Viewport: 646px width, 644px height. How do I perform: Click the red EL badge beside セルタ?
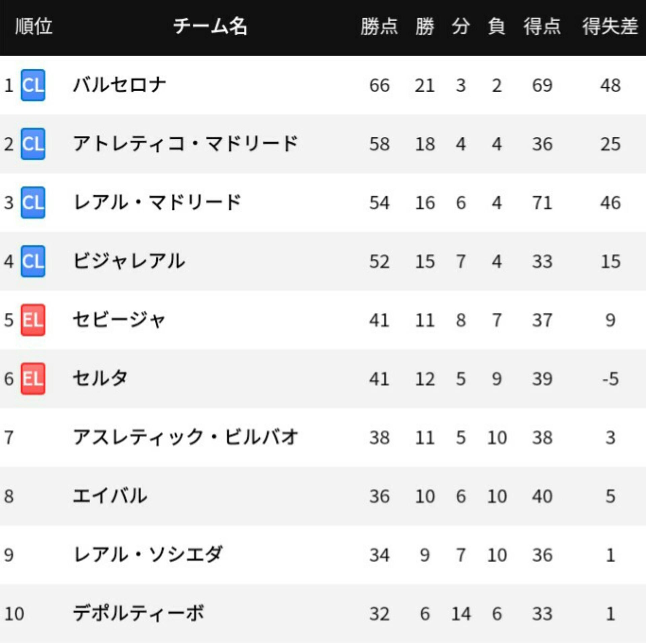tap(33, 379)
